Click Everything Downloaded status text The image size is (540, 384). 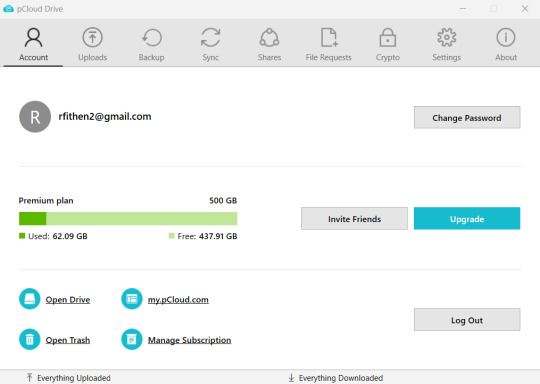pos(341,378)
